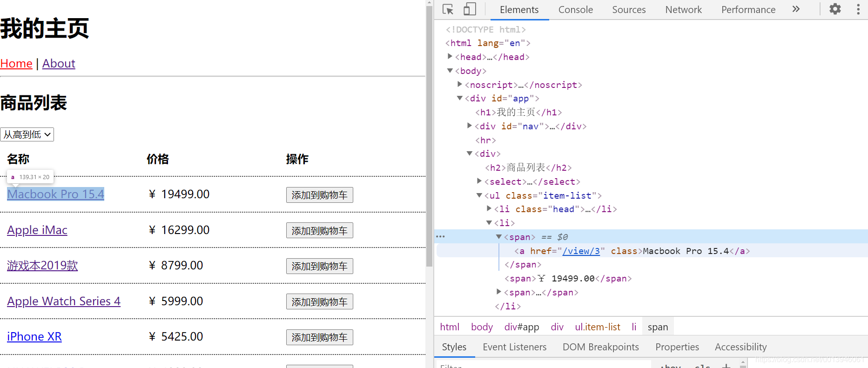Screen dimensions: 868x368
Task: Click the ¥ 5425.00 price text
Action: 175,336
